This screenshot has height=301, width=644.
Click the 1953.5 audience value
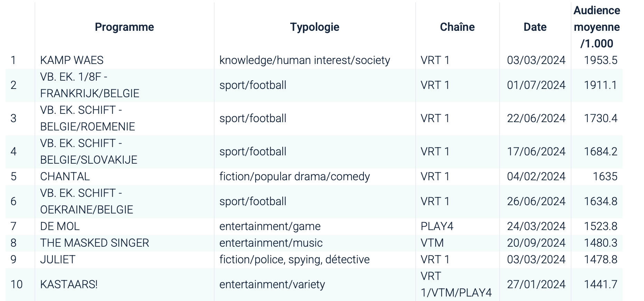(x=600, y=60)
